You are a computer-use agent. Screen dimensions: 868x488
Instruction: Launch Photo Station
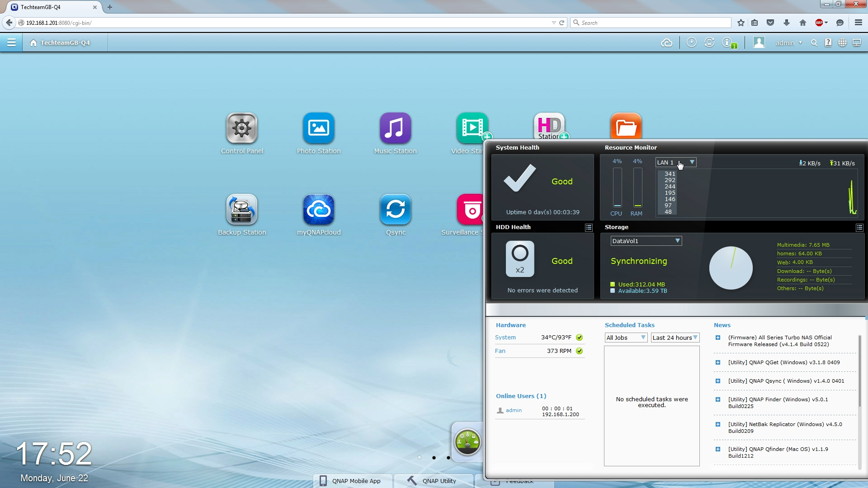point(319,129)
